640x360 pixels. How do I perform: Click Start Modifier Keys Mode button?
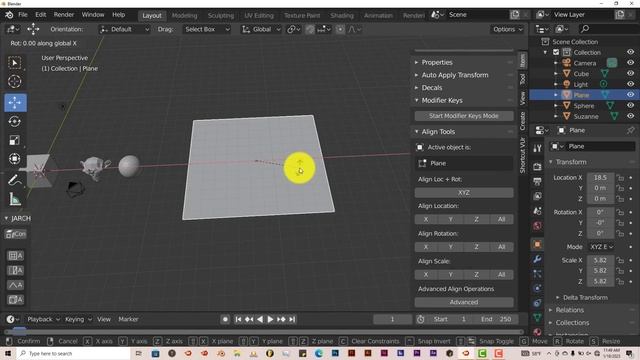[x=464, y=116]
